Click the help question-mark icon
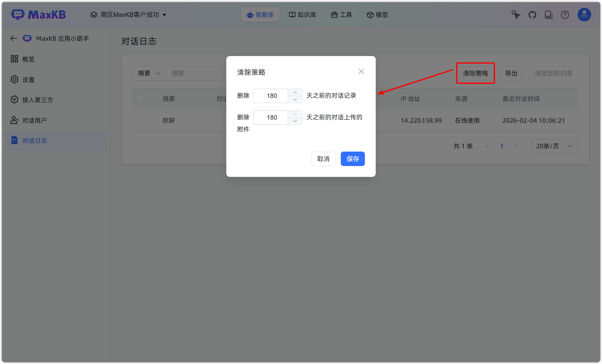The width and height of the screenshot is (602, 364). click(565, 14)
